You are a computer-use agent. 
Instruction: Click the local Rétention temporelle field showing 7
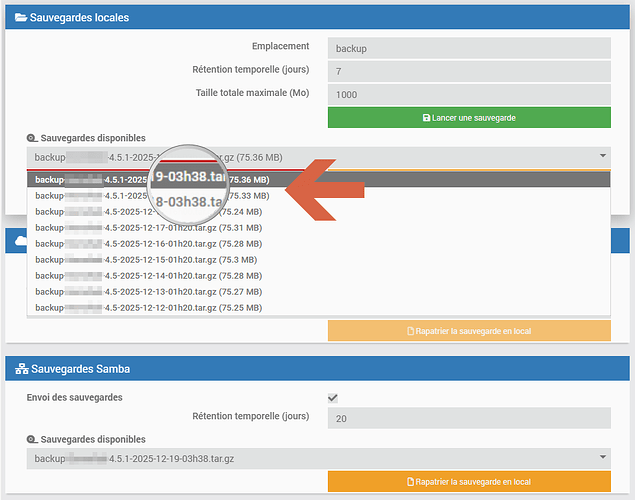pos(469,71)
